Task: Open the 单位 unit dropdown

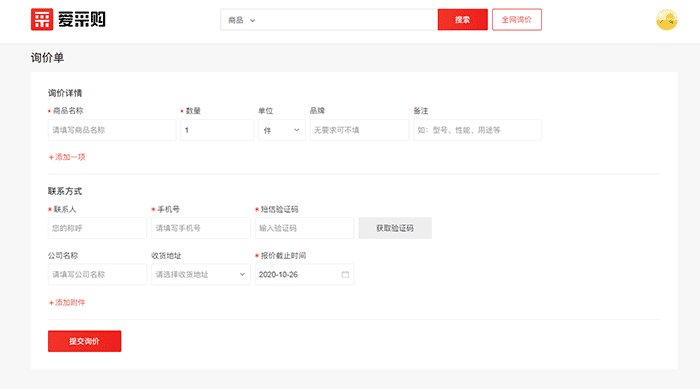Action: click(x=282, y=130)
